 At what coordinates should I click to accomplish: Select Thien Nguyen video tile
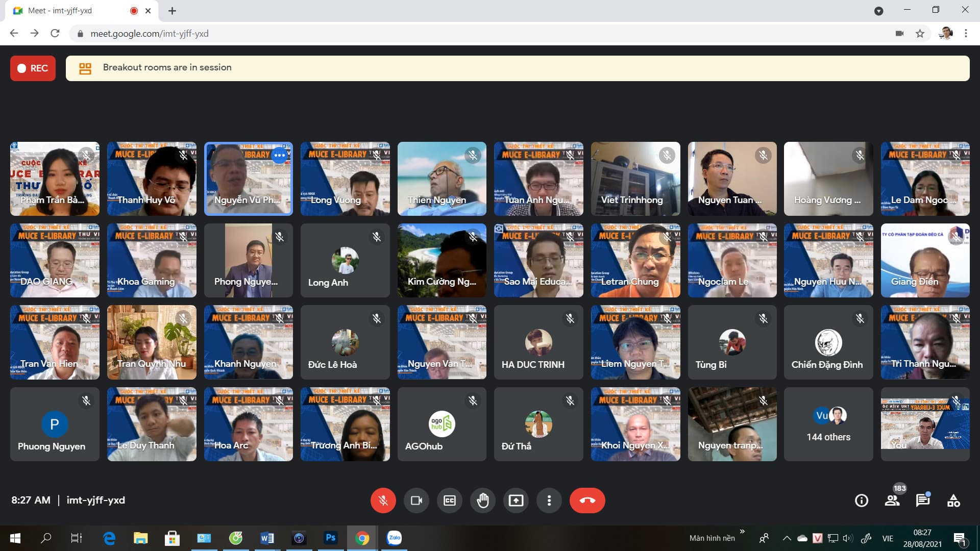442,179
